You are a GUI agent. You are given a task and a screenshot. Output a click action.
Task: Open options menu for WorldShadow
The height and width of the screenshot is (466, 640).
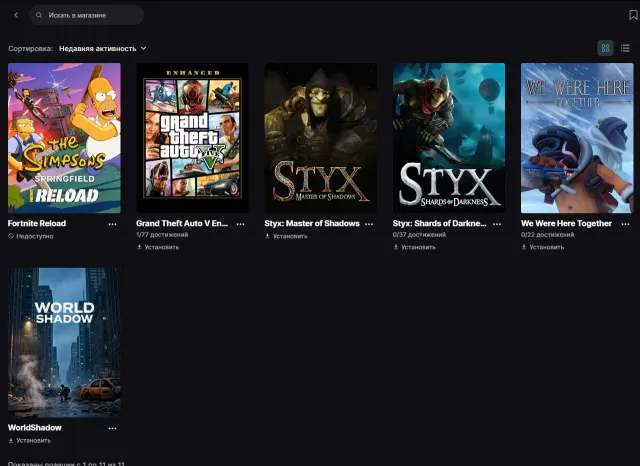112,428
